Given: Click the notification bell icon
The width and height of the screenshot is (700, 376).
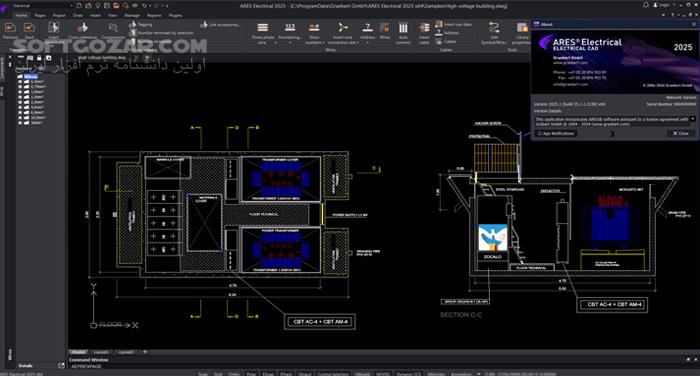Looking at the screenshot, I should click(646, 5).
